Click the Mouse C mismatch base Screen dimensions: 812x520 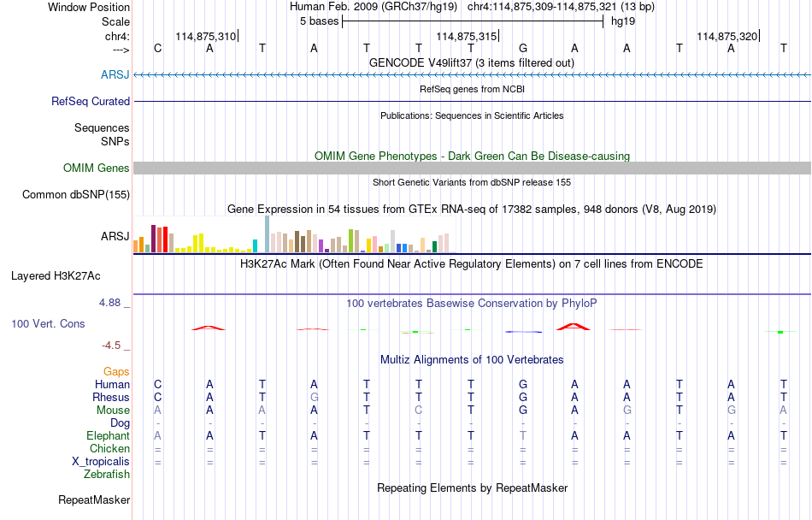[419, 411]
